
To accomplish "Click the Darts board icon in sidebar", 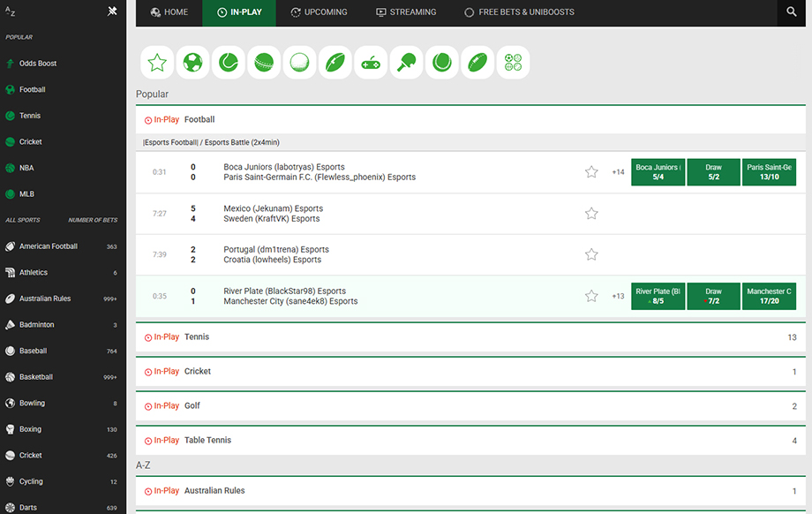I will 10,508.
